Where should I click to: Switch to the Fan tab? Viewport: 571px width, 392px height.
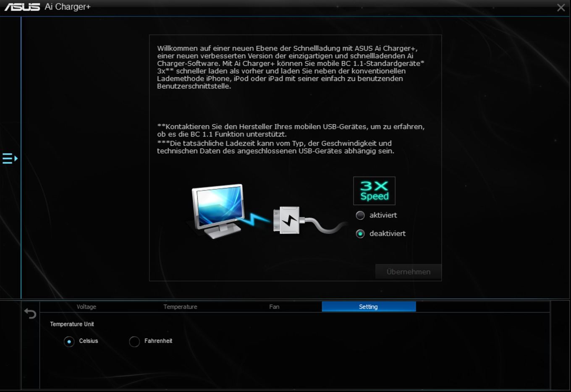(x=274, y=307)
